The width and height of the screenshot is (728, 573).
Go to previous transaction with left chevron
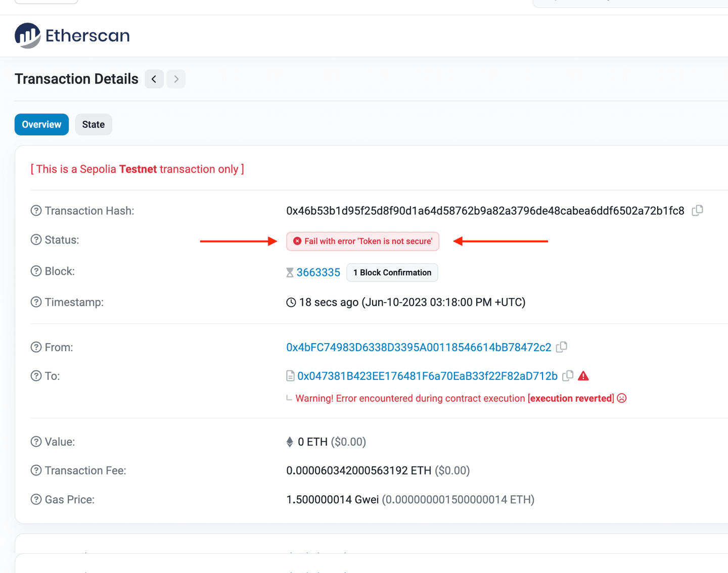coord(154,79)
